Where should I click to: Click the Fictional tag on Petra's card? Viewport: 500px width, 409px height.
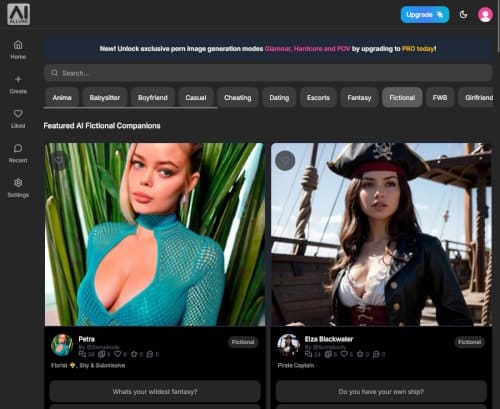tap(243, 342)
